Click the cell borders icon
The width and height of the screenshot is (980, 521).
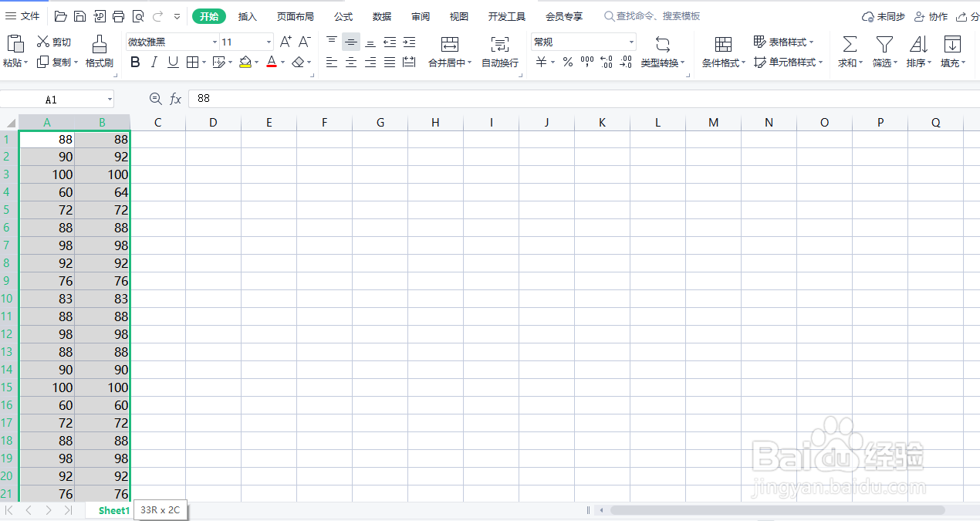(x=192, y=63)
